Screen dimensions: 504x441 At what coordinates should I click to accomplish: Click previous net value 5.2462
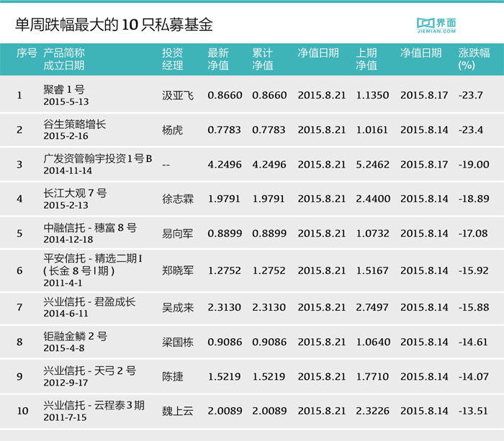point(372,165)
